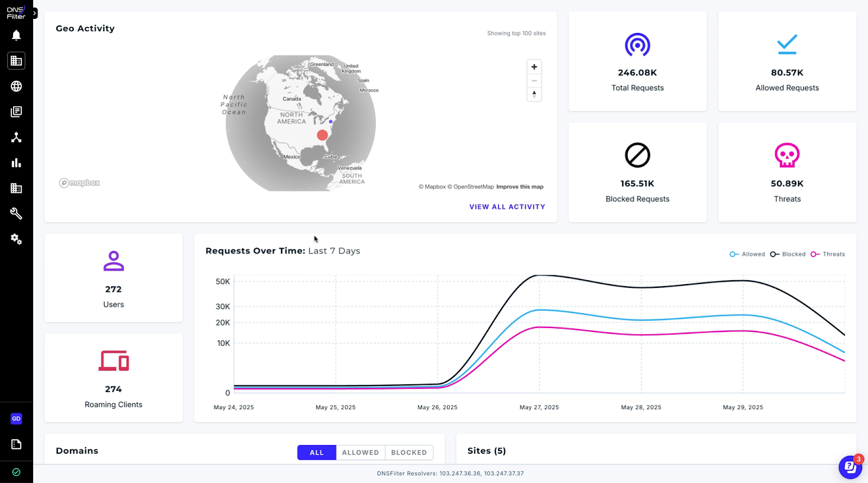Select the ALLOWED domains filter tab
The width and height of the screenshot is (868, 483).
click(x=360, y=452)
